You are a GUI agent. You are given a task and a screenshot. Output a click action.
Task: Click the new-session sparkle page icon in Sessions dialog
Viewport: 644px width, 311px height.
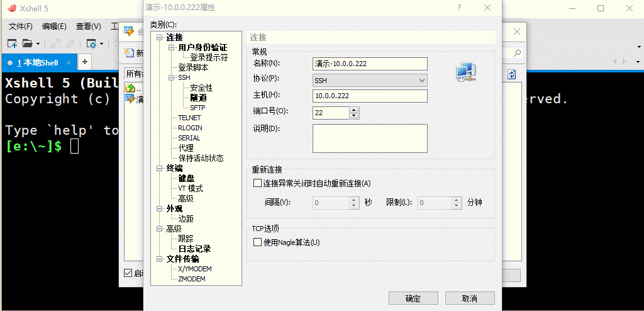coord(130,52)
